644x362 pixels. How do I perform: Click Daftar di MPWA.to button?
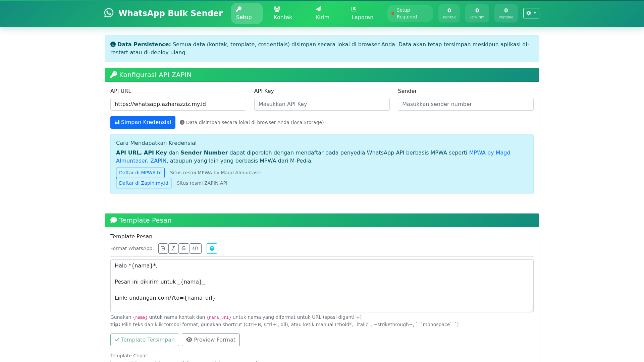(x=140, y=173)
